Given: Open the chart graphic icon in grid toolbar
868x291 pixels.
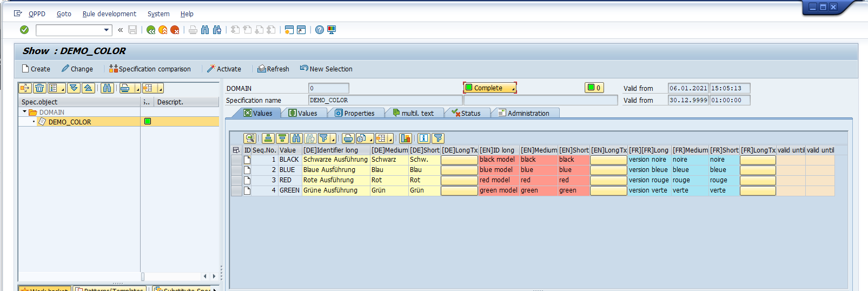Looking at the screenshot, I should click(x=406, y=138).
